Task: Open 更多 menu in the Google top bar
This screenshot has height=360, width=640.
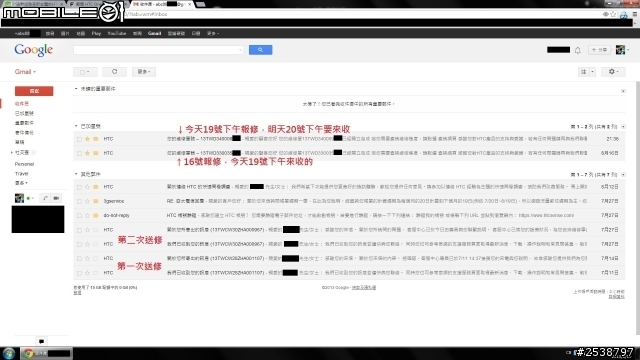Action: coord(213,33)
